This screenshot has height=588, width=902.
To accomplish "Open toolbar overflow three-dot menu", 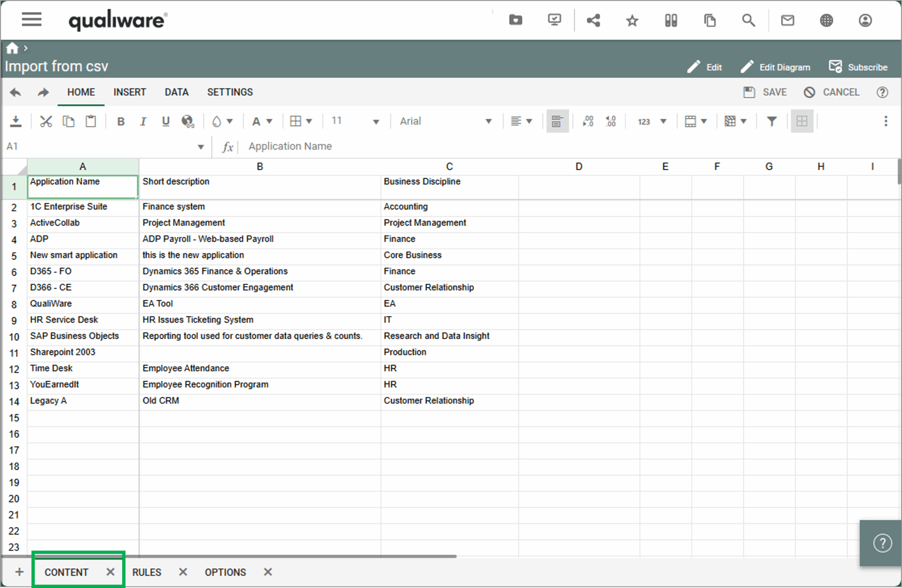I will (885, 121).
